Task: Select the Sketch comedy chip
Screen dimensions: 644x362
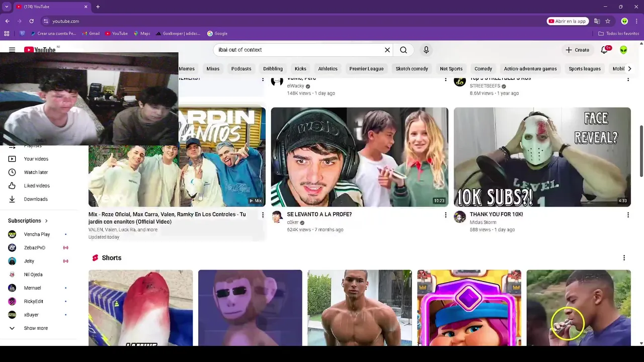Action: pyautogui.click(x=412, y=69)
